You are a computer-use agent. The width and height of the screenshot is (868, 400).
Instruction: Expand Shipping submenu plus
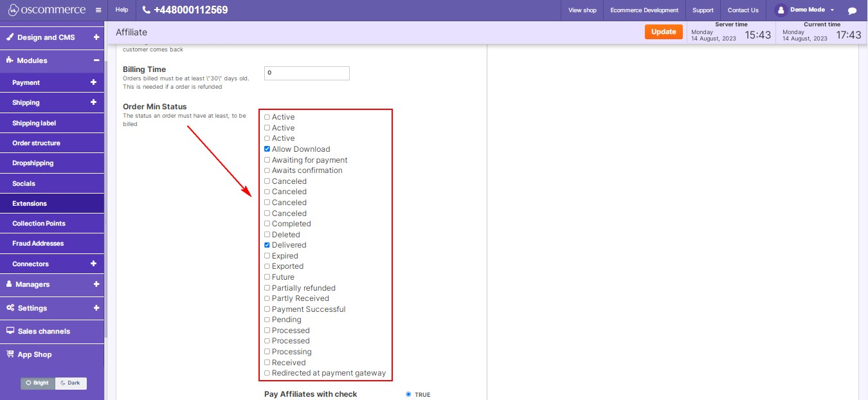tap(93, 102)
